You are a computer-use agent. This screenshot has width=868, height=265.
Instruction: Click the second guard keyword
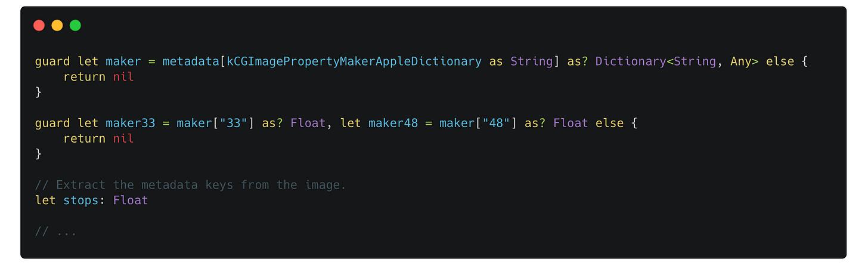point(53,124)
